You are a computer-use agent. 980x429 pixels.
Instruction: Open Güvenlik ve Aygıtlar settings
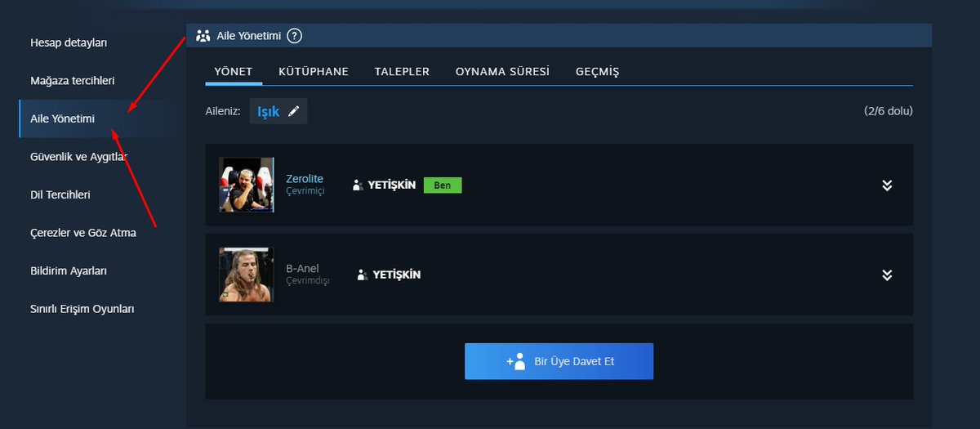pos(78,157)
